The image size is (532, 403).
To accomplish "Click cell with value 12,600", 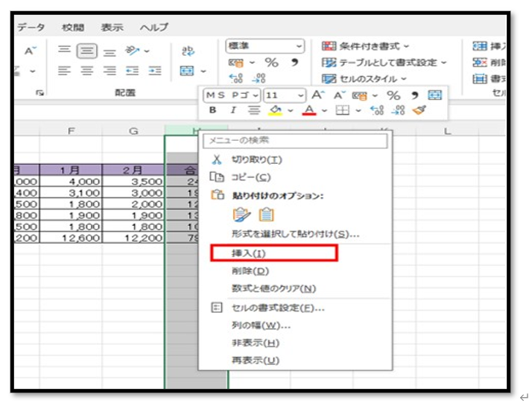I will (71, 238).
